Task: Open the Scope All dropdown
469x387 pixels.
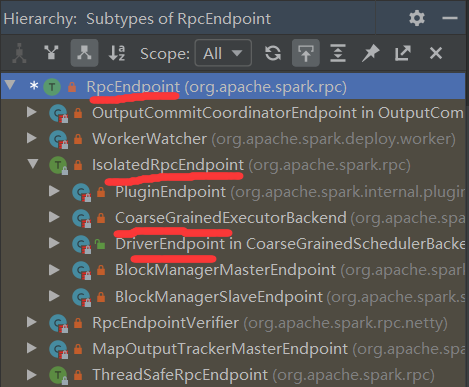Action: [223, 53]
